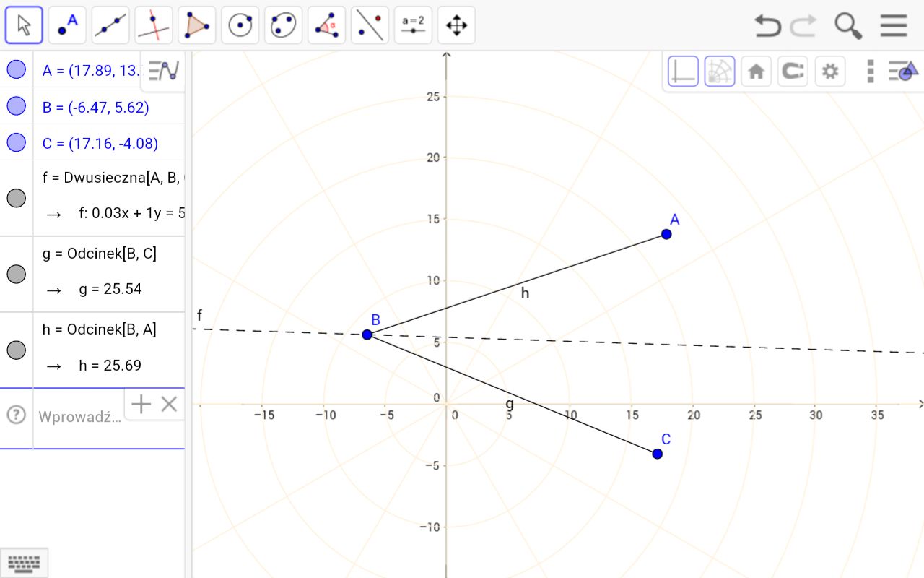This screenshot has width=924, height=578.
Task: Reset view with the home icon
Action: coord(756,72)
